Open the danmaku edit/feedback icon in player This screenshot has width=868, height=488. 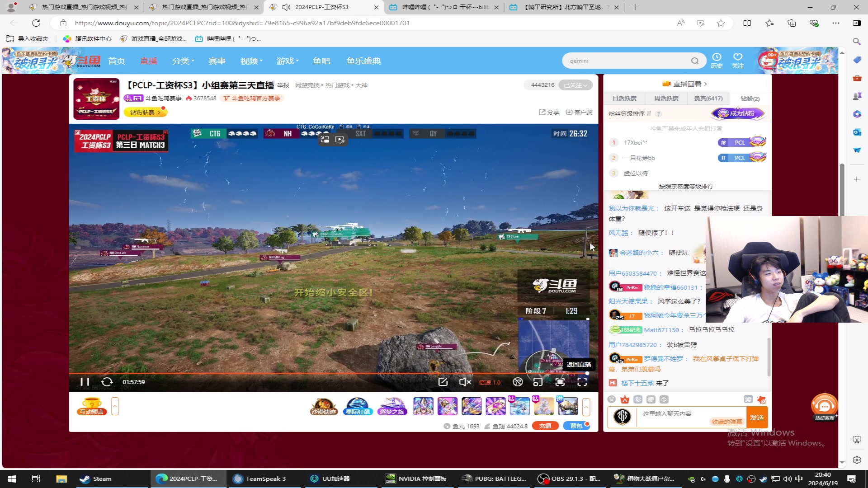443,382
